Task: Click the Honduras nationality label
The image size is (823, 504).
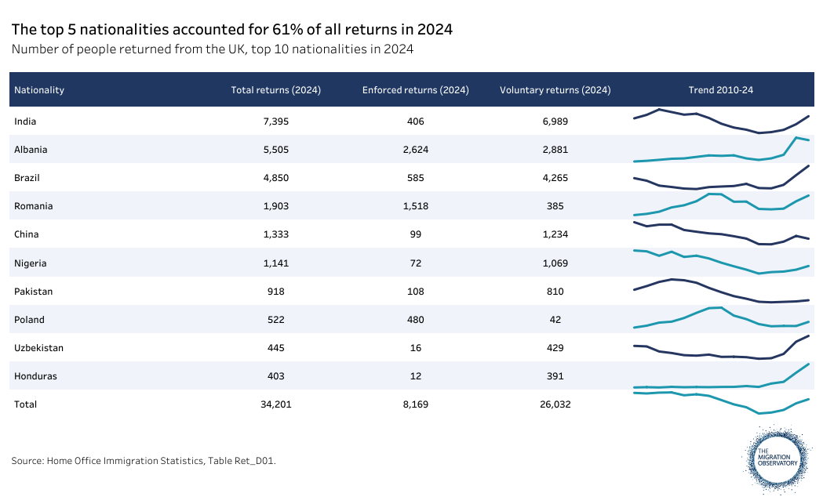Action: (x=36, y=376)
